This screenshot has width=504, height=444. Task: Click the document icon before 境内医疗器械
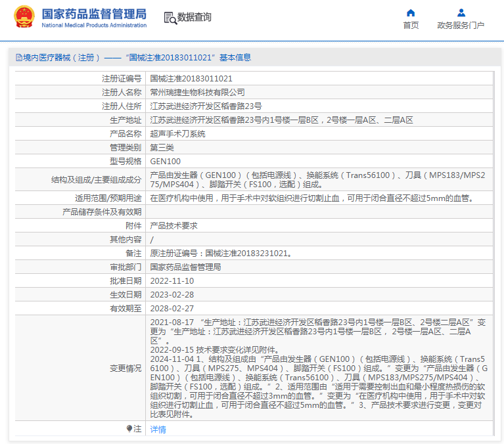click(18, 58)
